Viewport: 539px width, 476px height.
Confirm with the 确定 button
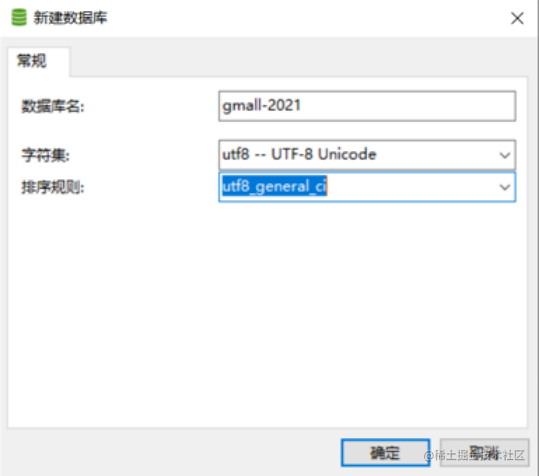pyautogui.click(x=385, y=453)
